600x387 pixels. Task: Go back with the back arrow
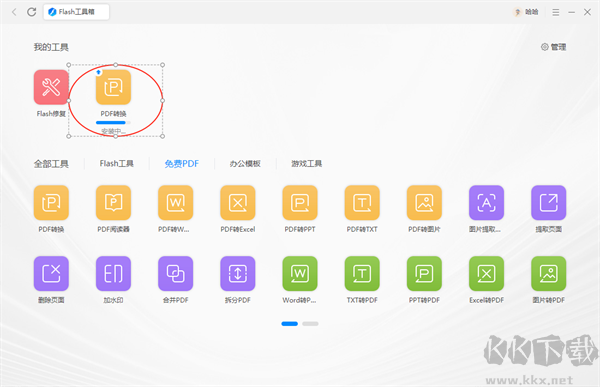tap(14, 12)
